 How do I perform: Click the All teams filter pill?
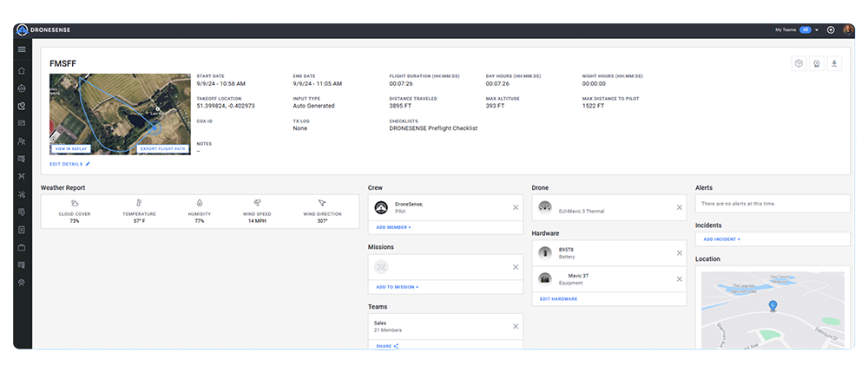point(805,29)
